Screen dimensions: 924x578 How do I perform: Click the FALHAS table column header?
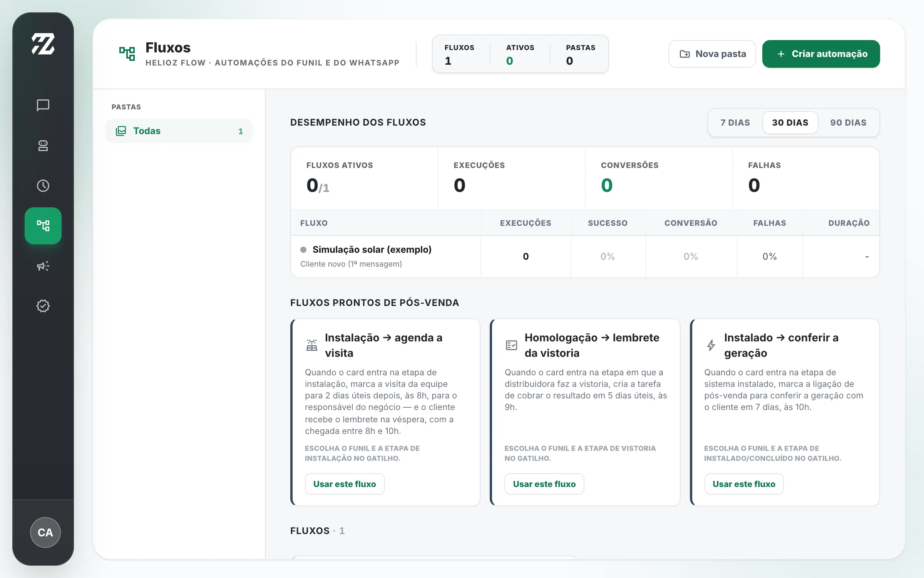(770, 223)
